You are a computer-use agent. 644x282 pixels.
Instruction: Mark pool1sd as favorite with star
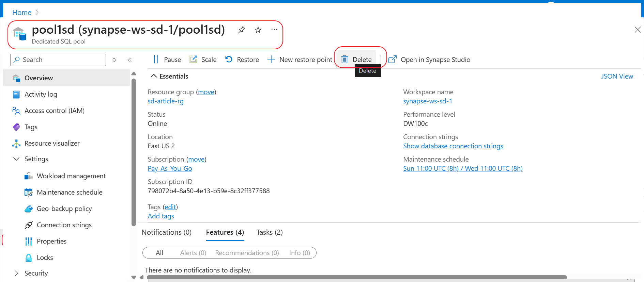tap(258, 30)
